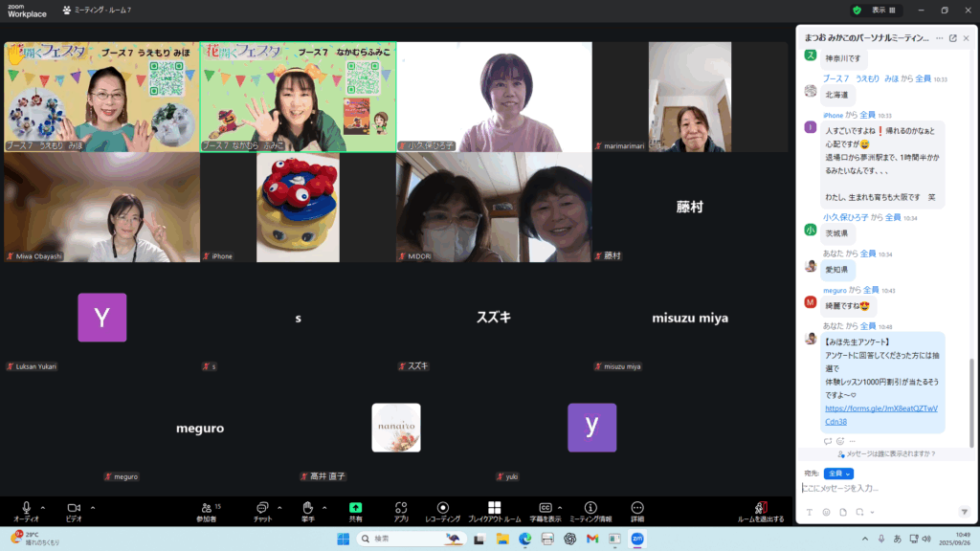Open the ブレイクアウトルーム breakout rooms icon
The width and height of the screenshot is (980, 551).
pyautogui.click(x=494, y=510)
